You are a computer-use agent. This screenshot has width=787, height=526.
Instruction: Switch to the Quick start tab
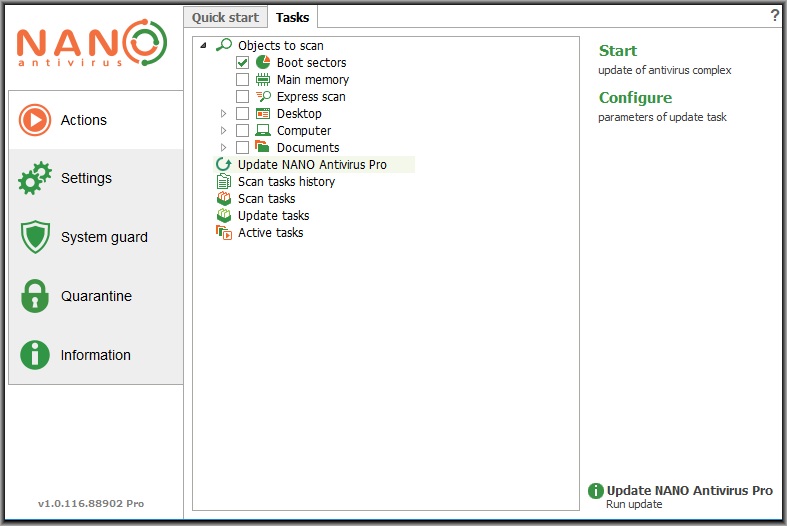[225, 17]
